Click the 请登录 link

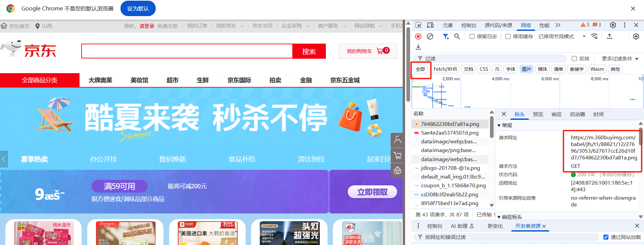point(147,26)
